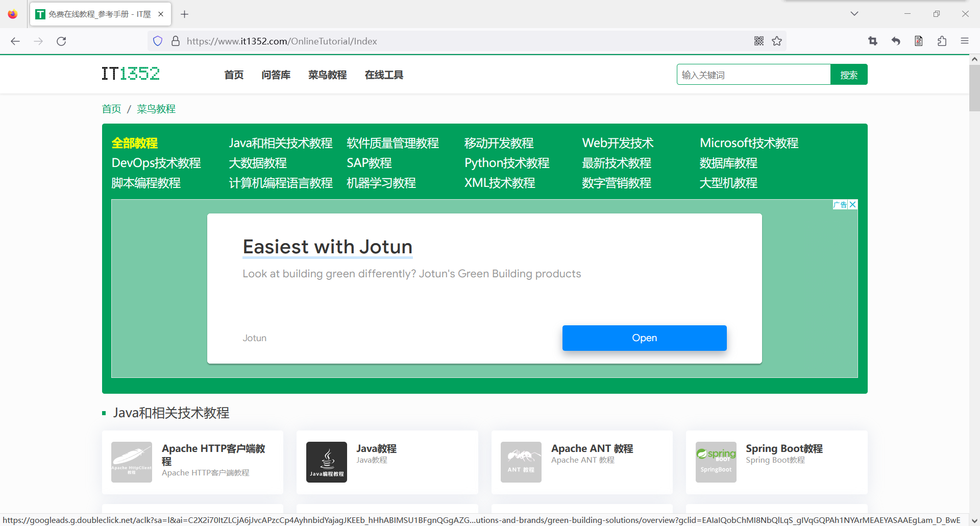Select the 计算机编程语言教程 category

(x=281, y=183)
